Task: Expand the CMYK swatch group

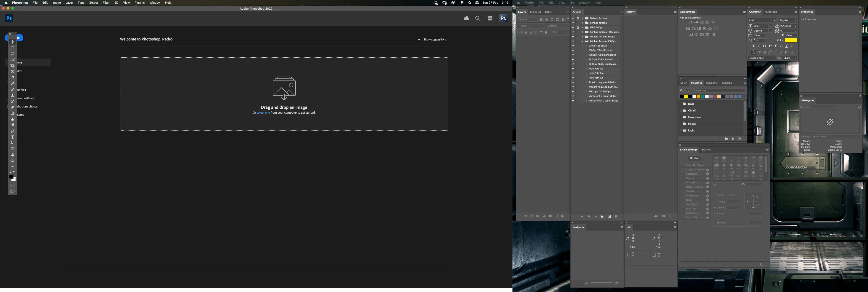Action: [681, 110]
